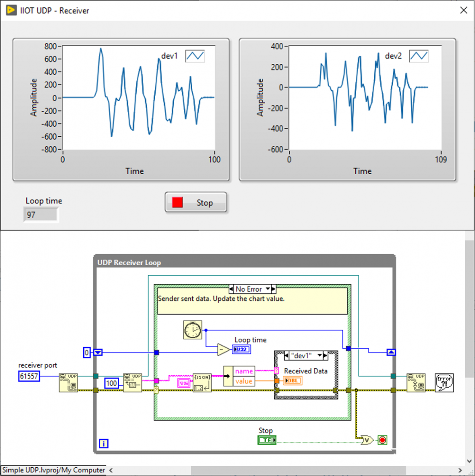Click the loop iteration terminal i

[104, 444]
